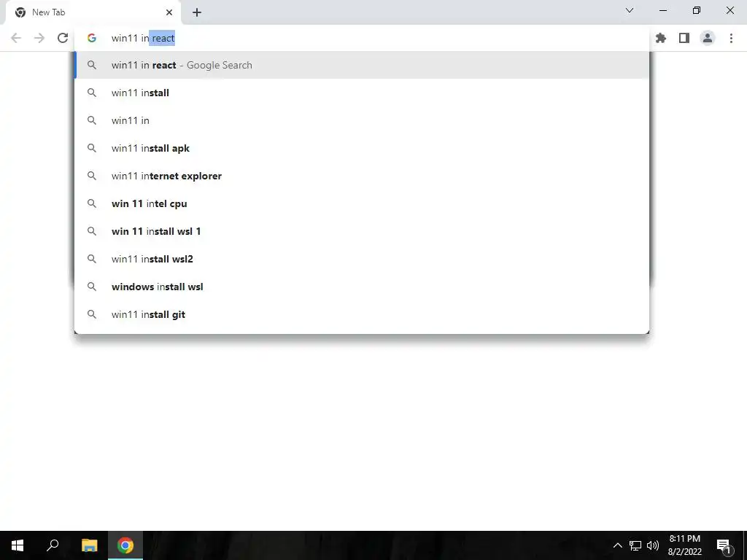Open the clock showing 8:11 PM

pyautogui.click(x=684, y=545)
